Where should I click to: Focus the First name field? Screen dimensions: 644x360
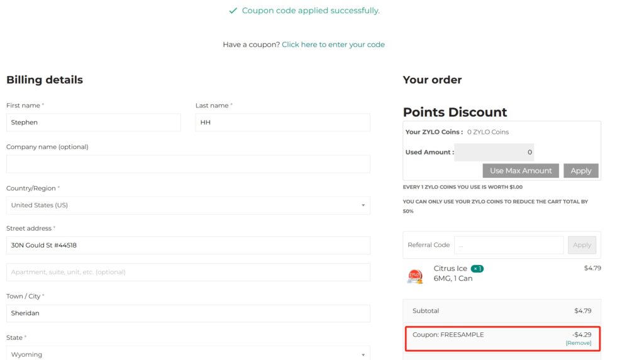click(93, 123)
